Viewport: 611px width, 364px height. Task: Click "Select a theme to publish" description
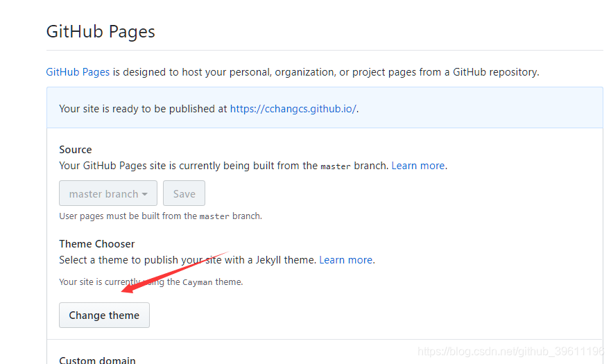point(187,260)
